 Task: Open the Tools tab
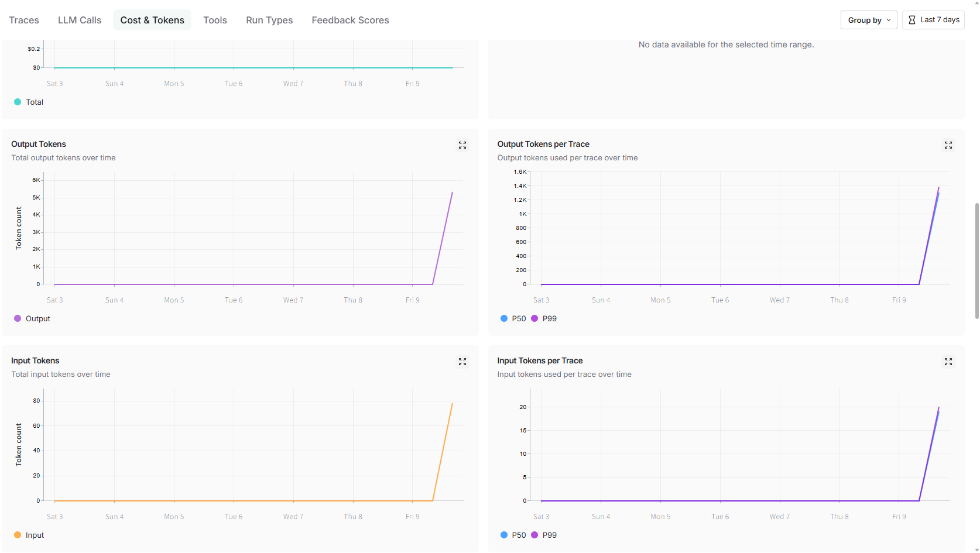click(215, 20)
